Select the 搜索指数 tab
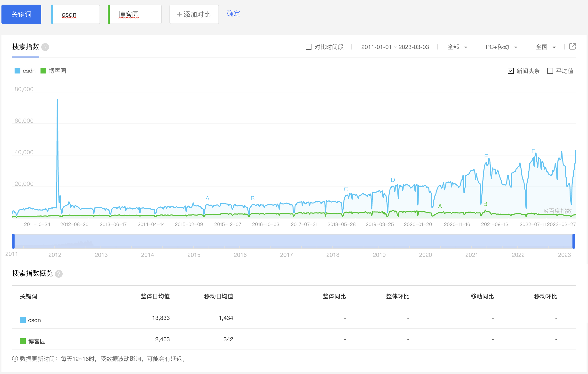The image size is (588, 374). pyautogui.click(x=26, y=47)
